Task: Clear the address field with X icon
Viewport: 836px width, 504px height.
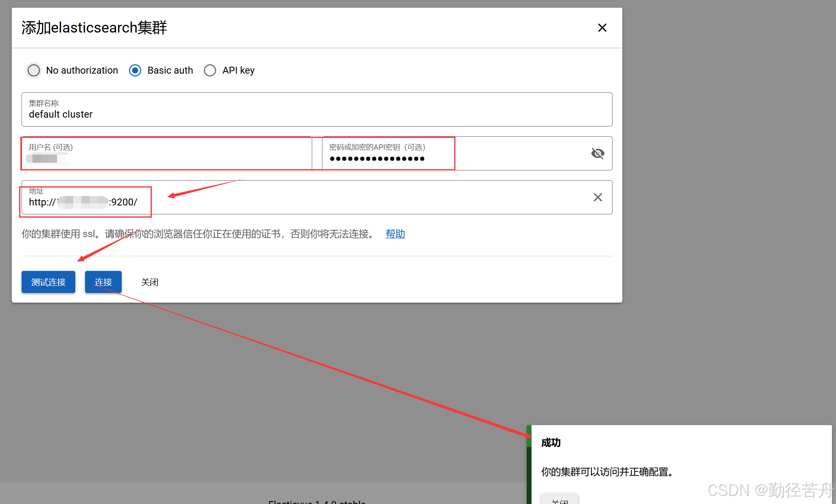Action: coord(597,197)
